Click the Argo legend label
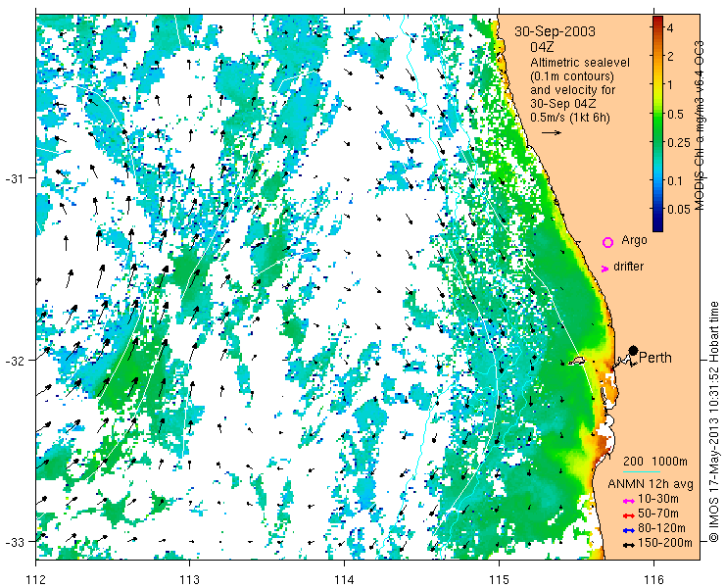 tap(634, 240)
